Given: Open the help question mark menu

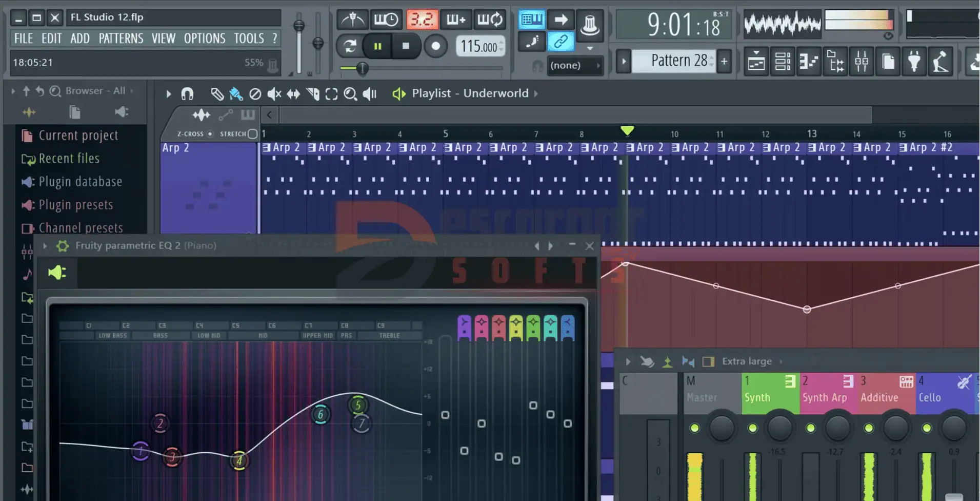Looking at the screenshot, I should (x=275, y=38).
